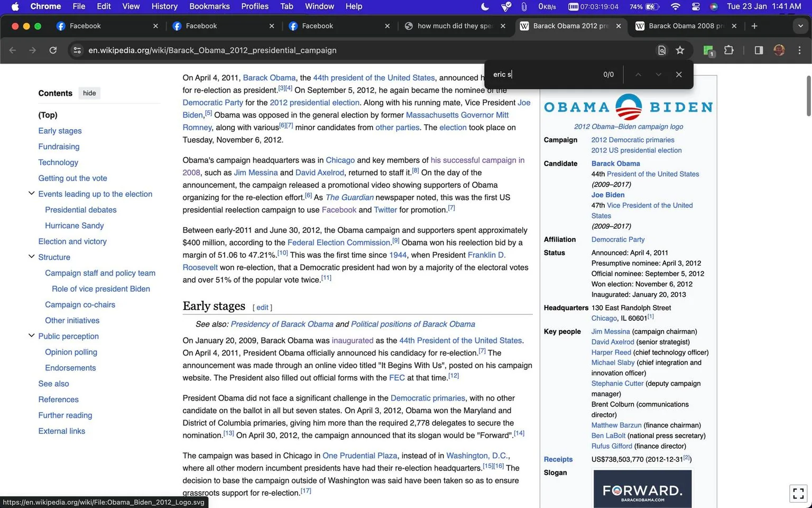The image size is (812, 508).
Task: Jump to Role of vice president Biden
Action: click(101, 288)
